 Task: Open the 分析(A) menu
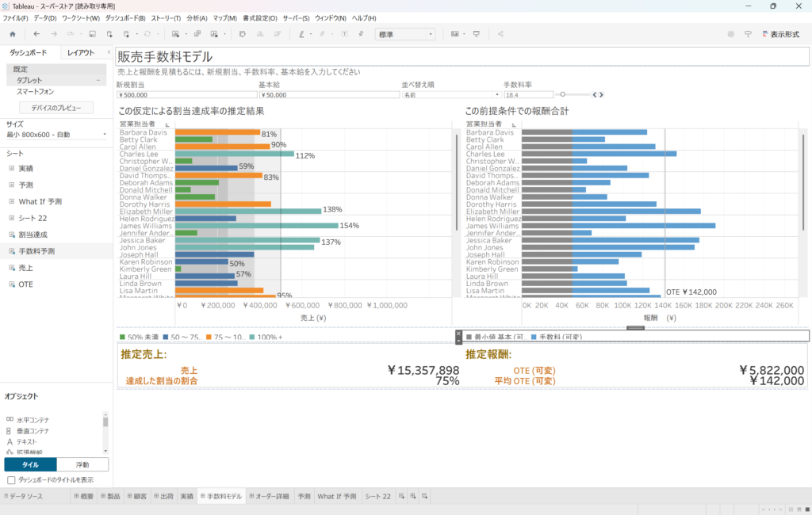(x=197, y=17)
